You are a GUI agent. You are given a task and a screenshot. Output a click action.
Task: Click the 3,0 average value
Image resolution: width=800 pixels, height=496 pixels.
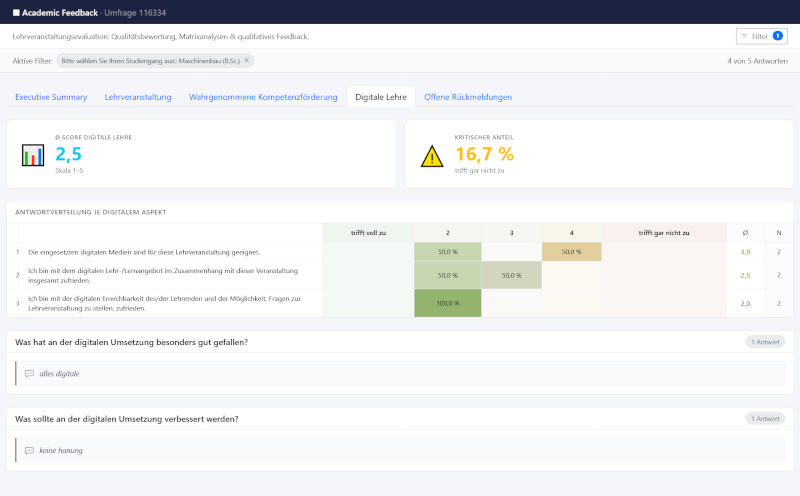pyautogui.click(x=745, y=252)
